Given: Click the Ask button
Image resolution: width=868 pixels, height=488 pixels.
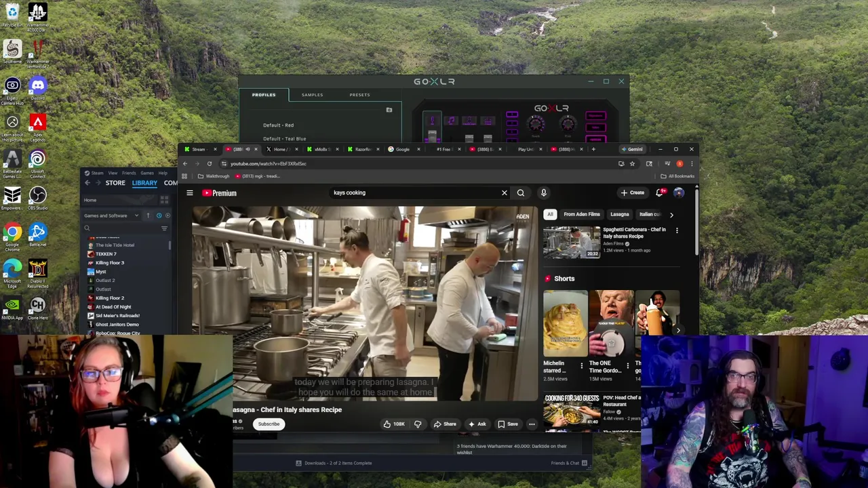Looking at the screenshot, I should point(477,424).
